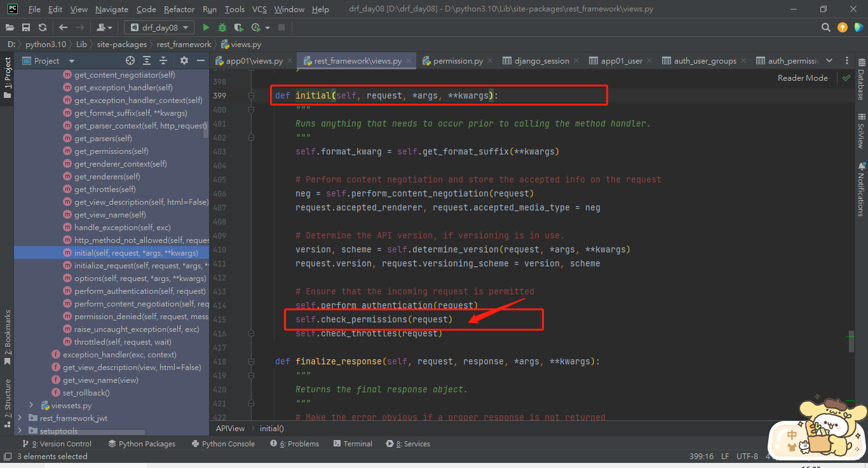This screenshot has height=468, width=868.
Task: Hide the Project panel with minus icon
Action: 201,60
